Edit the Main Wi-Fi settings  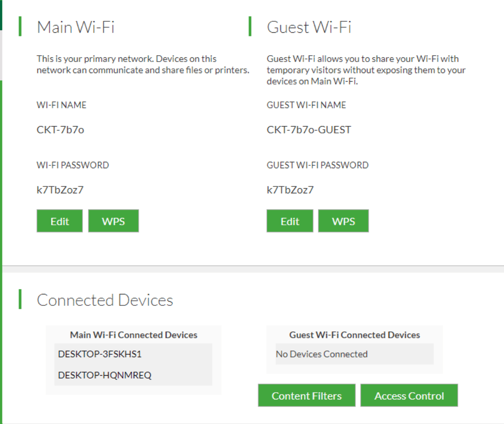click(x=59, y=221)
